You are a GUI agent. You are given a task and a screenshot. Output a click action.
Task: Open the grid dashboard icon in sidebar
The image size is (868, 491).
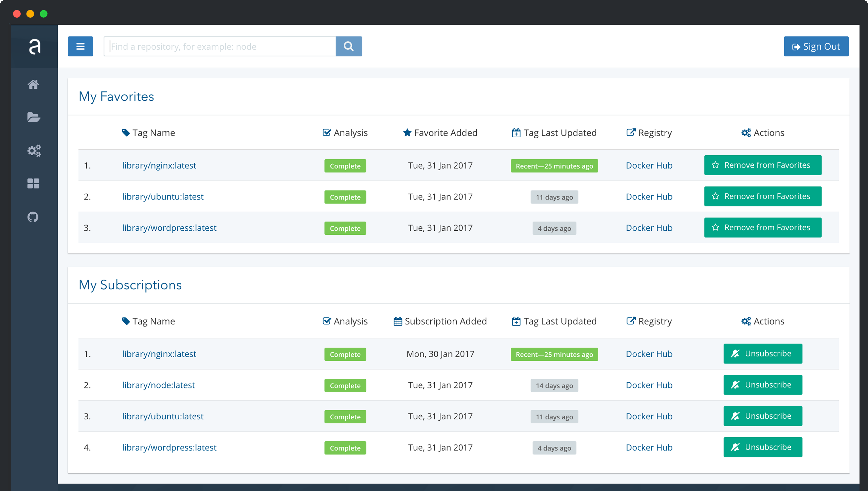click(33, 183)
